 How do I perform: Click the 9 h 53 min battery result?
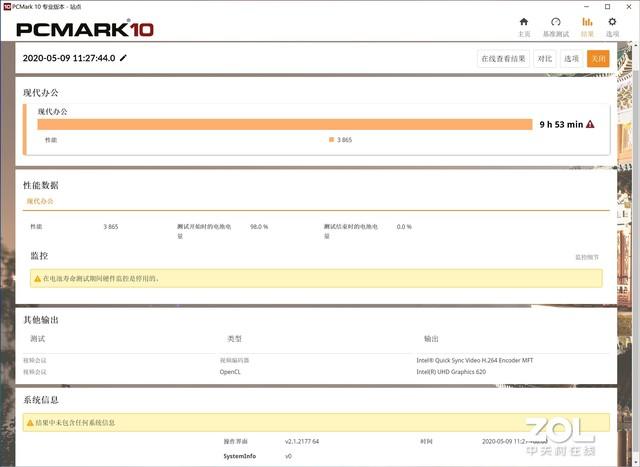click(561, 125)
